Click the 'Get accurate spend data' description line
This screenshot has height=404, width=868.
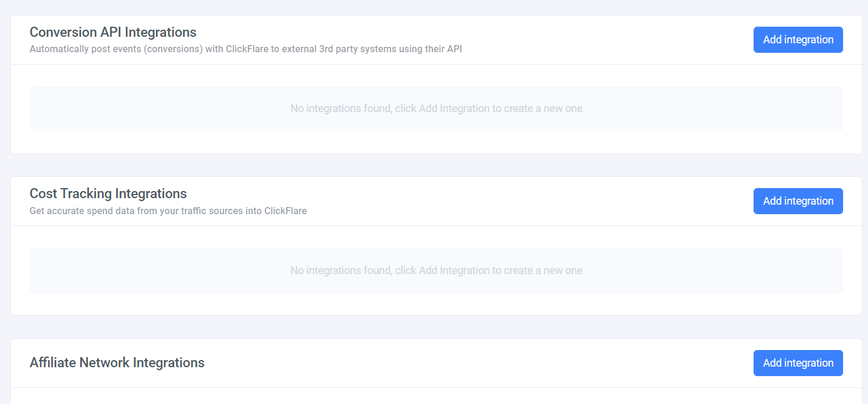pyautogui.click(x=168, y=211)
